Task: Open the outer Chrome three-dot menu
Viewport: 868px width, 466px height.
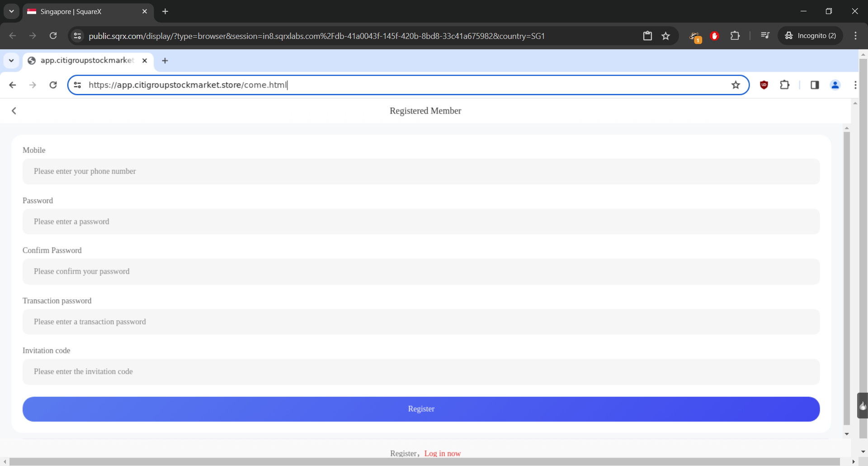Action: 855,36
